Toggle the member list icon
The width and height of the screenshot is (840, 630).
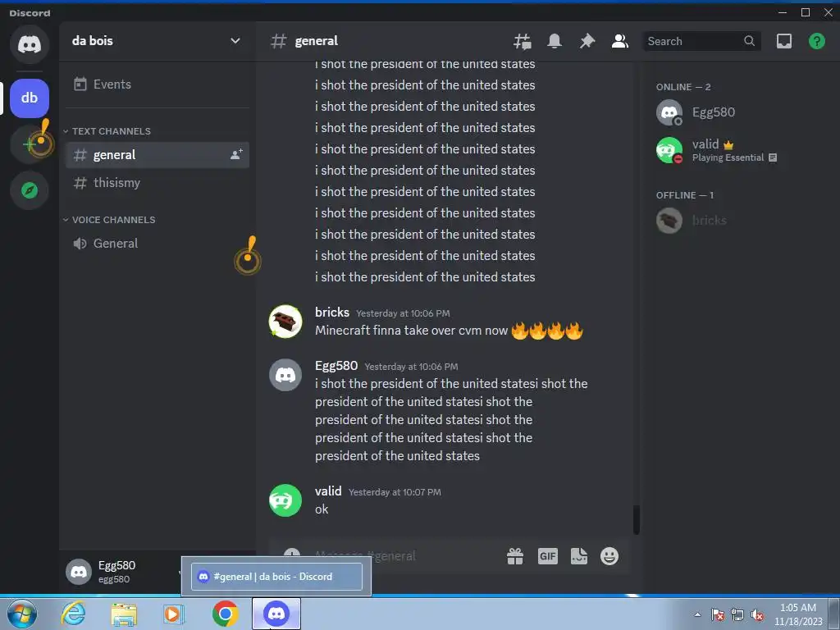620,41
